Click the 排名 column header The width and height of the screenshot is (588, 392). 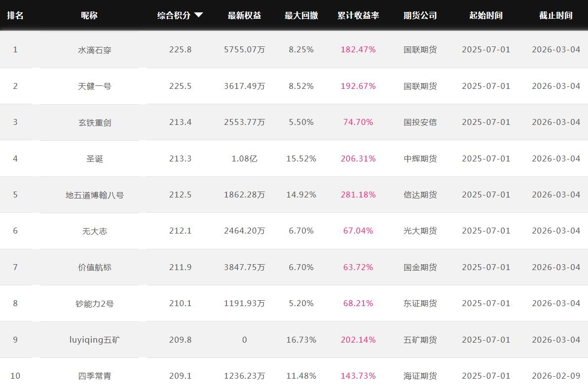click(15, 15)
